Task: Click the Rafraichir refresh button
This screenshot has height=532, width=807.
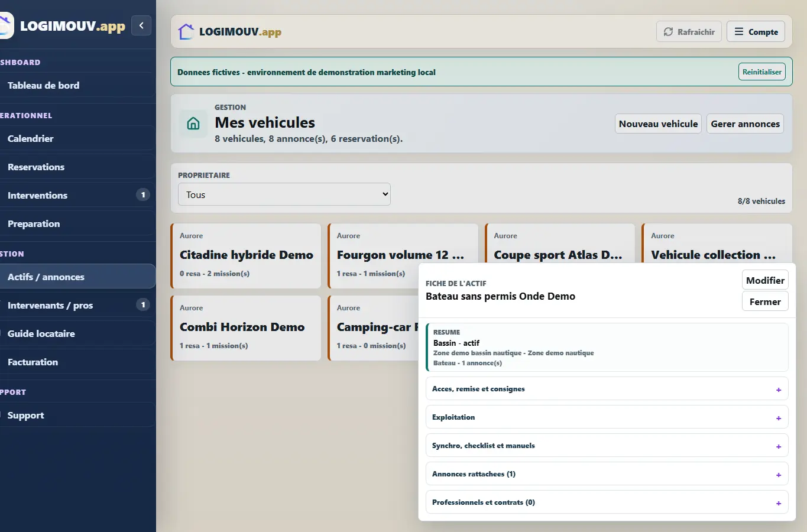Action: (x=689, y=32)
